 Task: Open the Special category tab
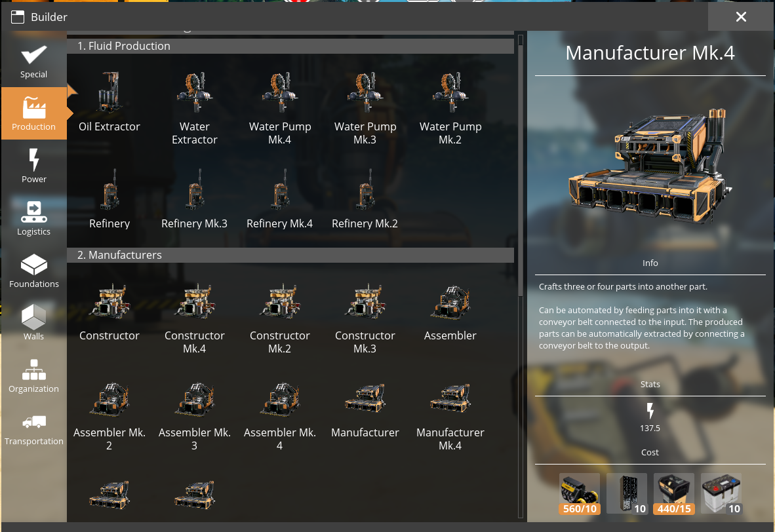point(33,61)
